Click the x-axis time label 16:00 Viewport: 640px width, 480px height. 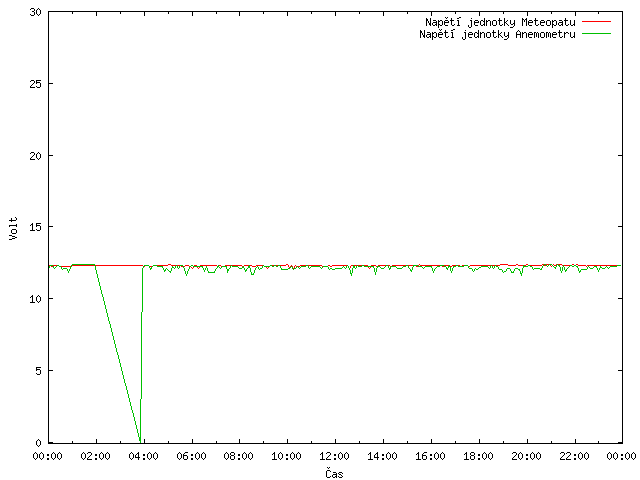430,456
